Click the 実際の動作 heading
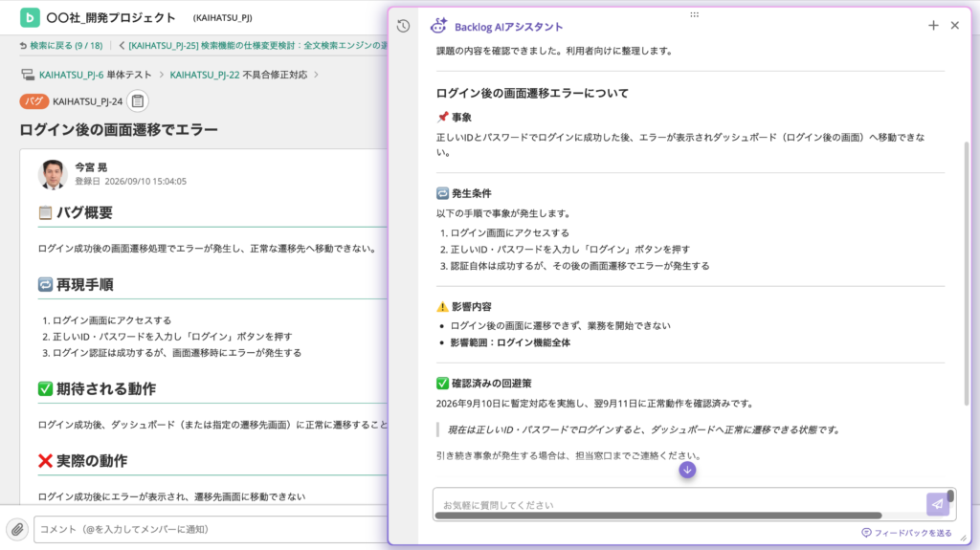 click(92, 461)
